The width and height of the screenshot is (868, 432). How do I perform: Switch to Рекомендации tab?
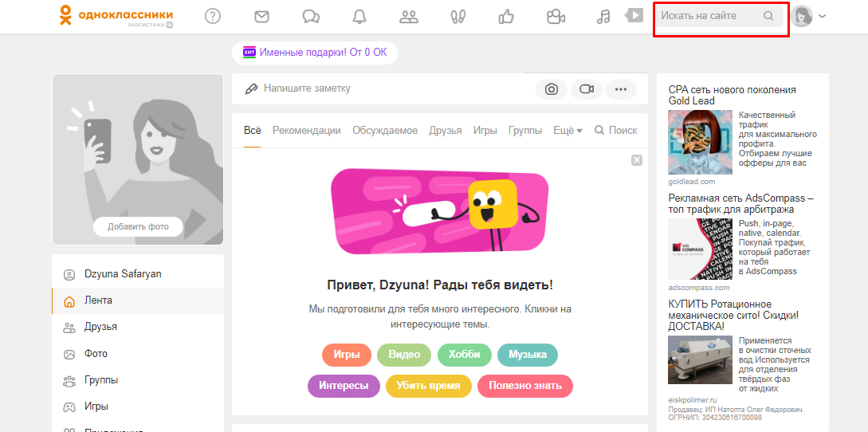[x=306, y=131]
